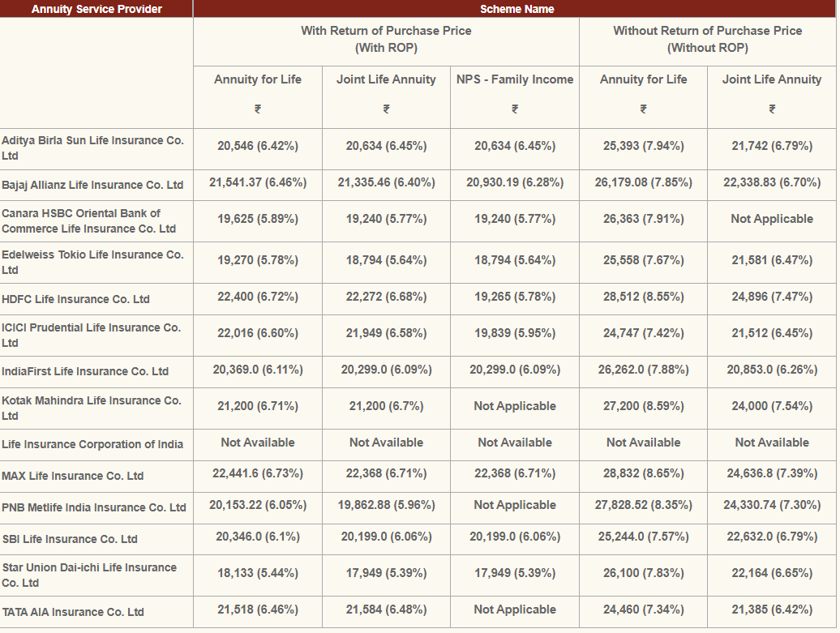The width and height of the screenshot is (840, 633).
Task: Click MAX Life Insurance Co. Ltd
Action: (x=72, y=476)
